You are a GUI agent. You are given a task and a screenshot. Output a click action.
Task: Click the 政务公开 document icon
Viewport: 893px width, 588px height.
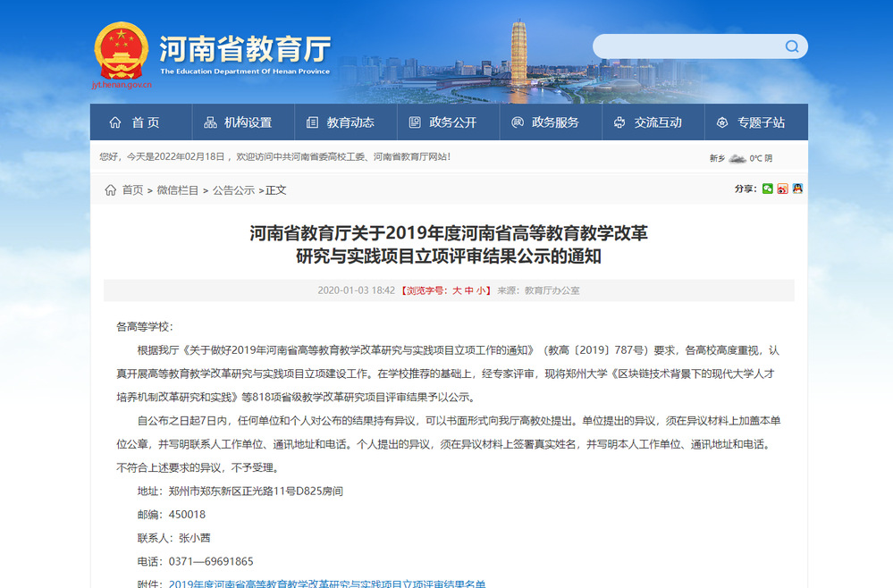(x=415, y=122)
